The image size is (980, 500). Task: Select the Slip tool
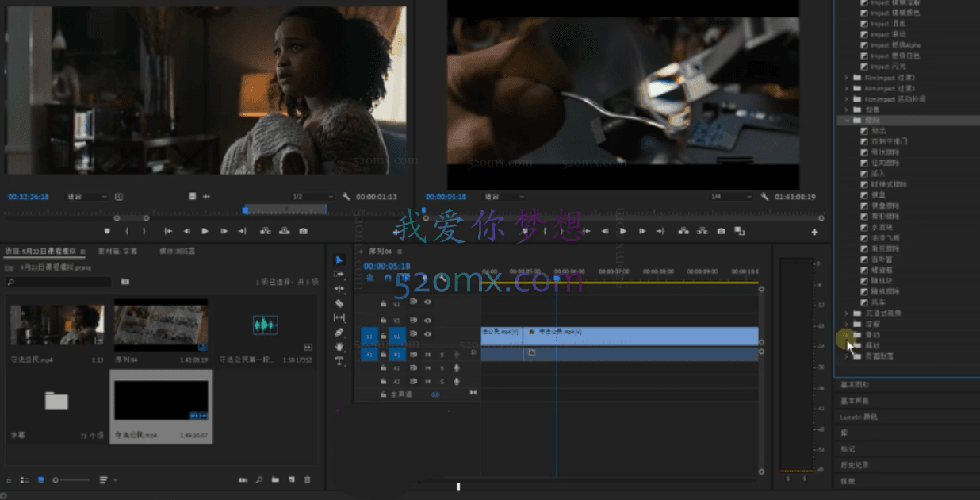coord(339,317)
